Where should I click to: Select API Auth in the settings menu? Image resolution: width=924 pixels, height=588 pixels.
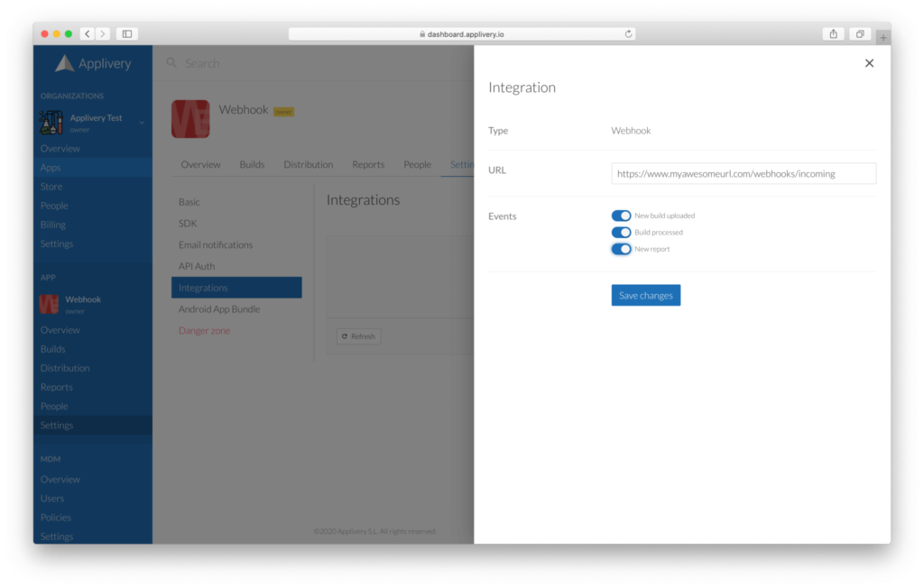coord(236,266)
